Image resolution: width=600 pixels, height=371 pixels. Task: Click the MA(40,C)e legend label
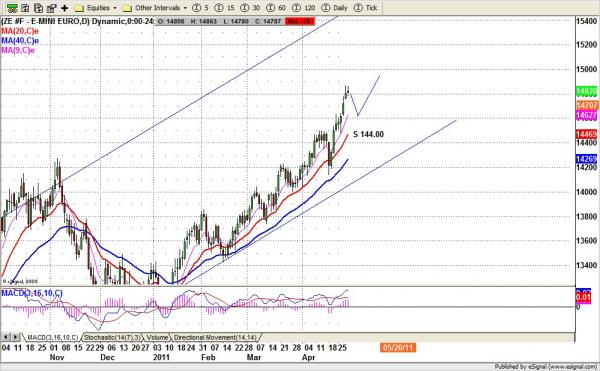(20, 41)
